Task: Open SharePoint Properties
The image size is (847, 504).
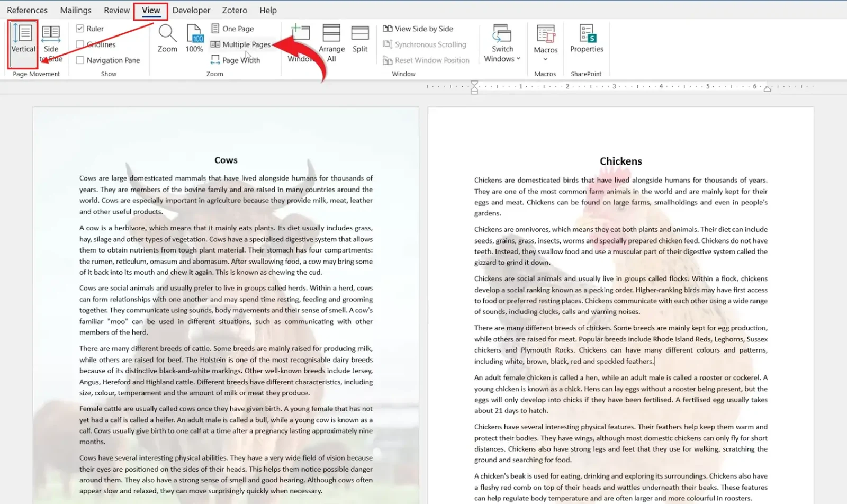Action: point(587,39)
